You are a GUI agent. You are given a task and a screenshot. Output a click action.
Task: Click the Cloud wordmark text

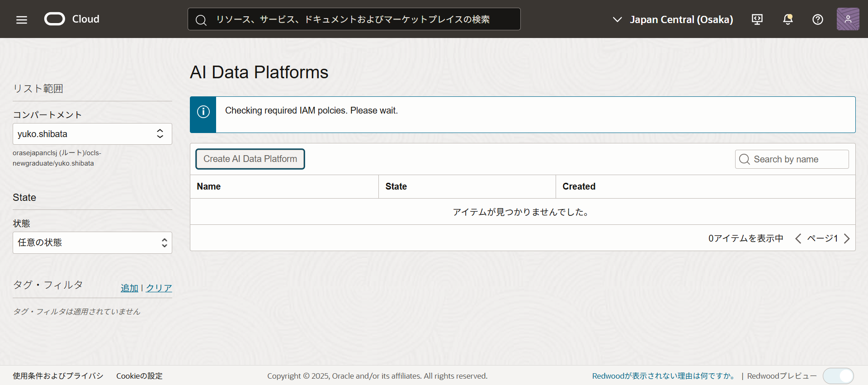point(86,19)
